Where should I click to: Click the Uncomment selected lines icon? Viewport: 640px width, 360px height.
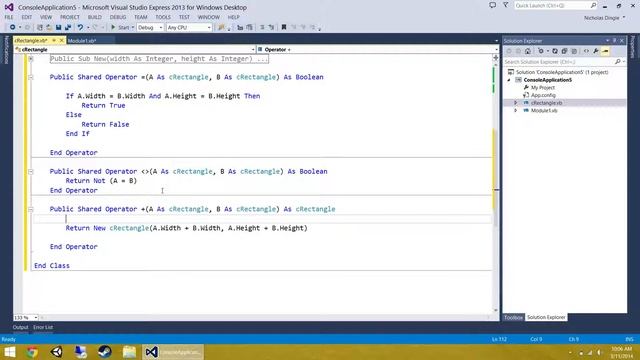pos(271,27)
